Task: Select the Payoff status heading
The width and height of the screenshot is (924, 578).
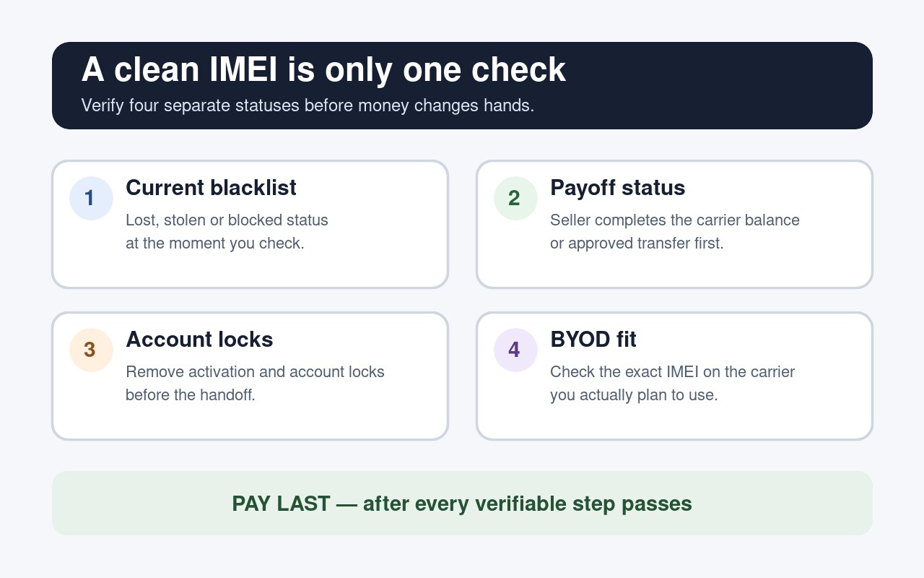Action: coord(617,188)
